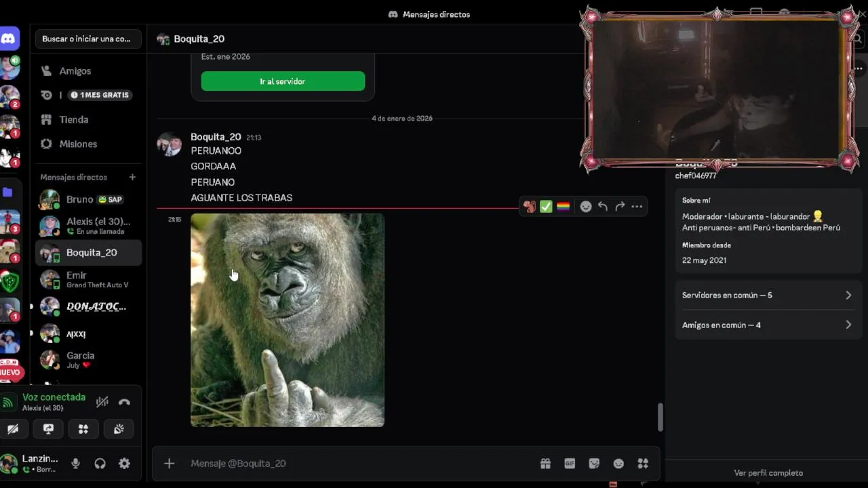Forward the message with the right arrow

click(620, 207)
